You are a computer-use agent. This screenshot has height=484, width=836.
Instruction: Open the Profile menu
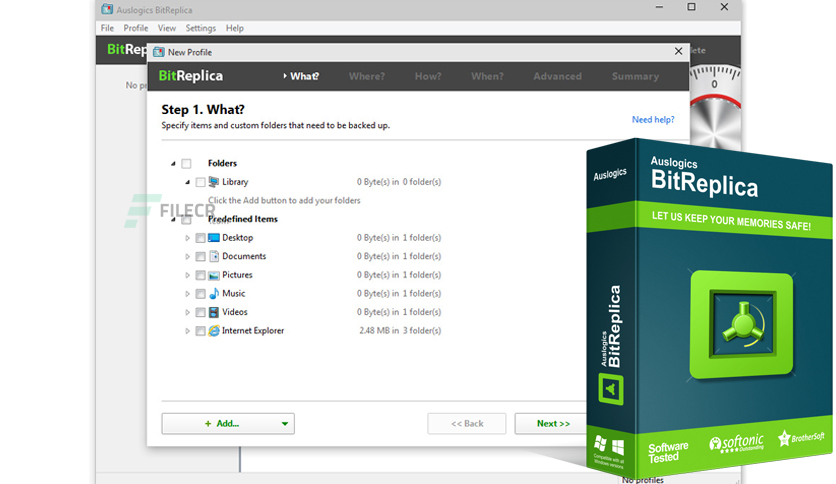(135, 28)
